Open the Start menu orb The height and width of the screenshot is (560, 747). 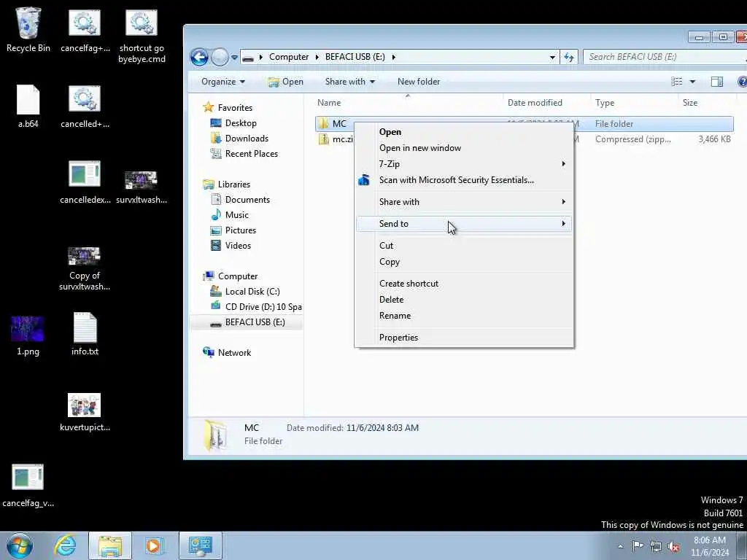click(20, 545)
